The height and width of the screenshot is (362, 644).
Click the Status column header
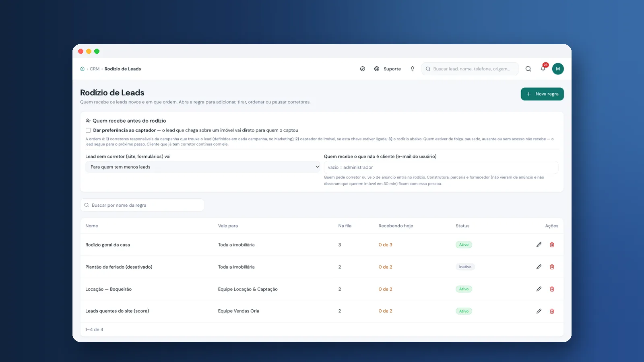click(x=462, y=226)
